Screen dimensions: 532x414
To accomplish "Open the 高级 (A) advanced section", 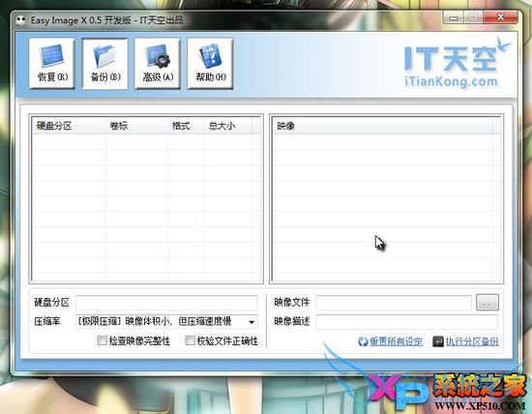I will [158, 64].
